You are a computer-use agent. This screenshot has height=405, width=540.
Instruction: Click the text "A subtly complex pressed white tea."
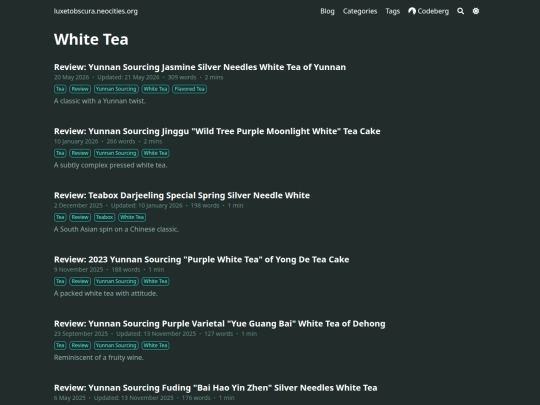(111, 165)
